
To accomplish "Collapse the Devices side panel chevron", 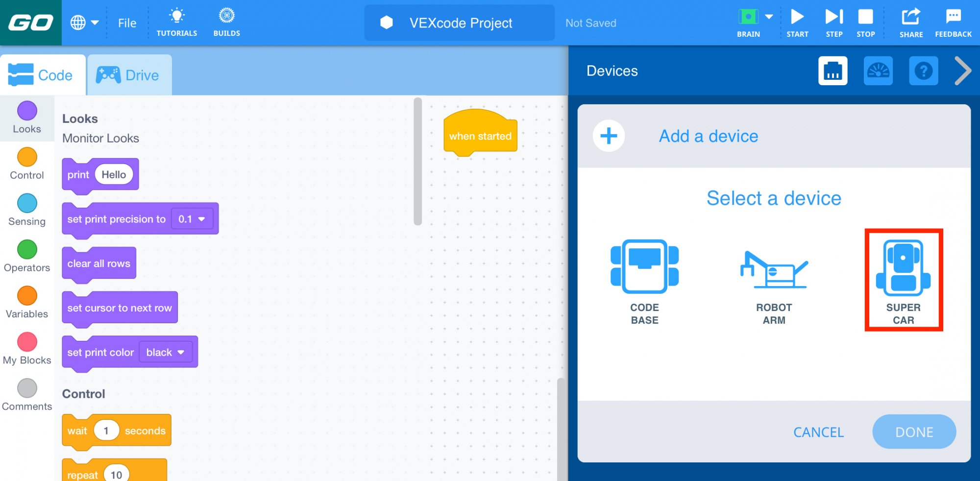I will click(x=963, y=71).
